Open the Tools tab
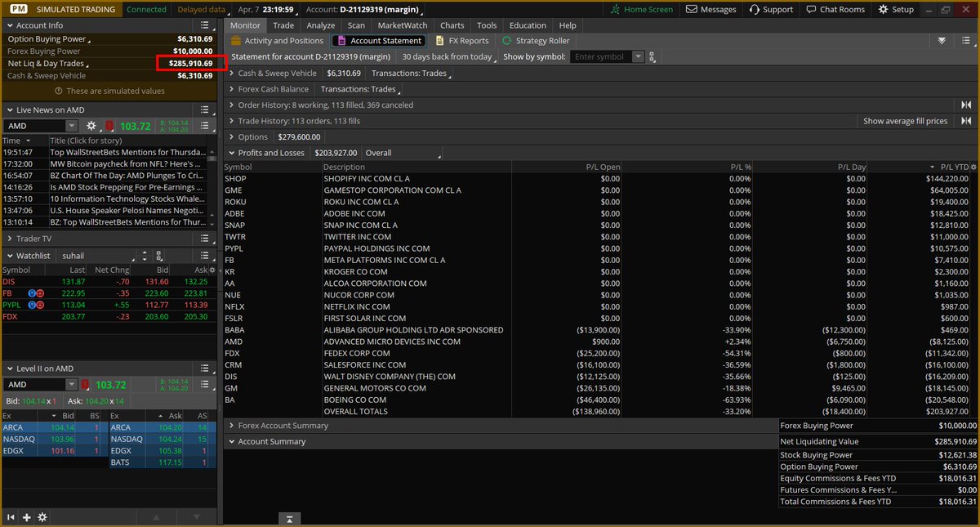The image size is (980, 527). coord(487,25)
